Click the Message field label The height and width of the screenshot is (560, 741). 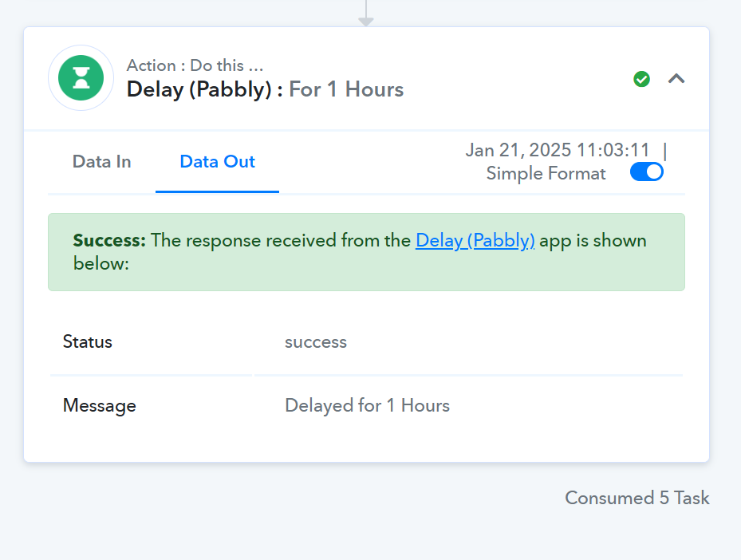tap(99, 405)
